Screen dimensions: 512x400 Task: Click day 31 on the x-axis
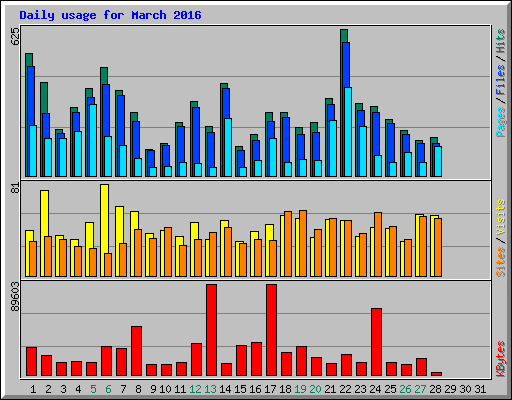480,389
